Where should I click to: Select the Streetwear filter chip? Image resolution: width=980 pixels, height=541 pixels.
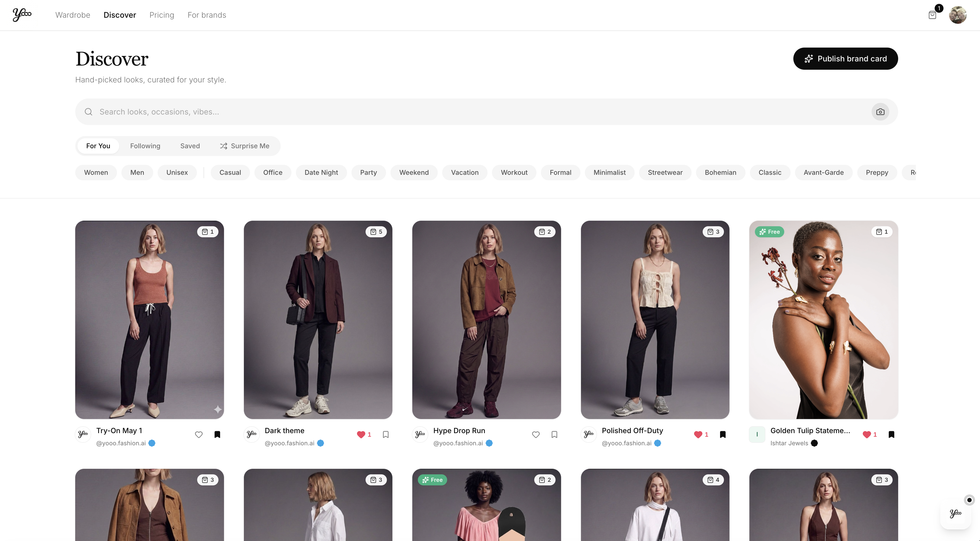665,172
